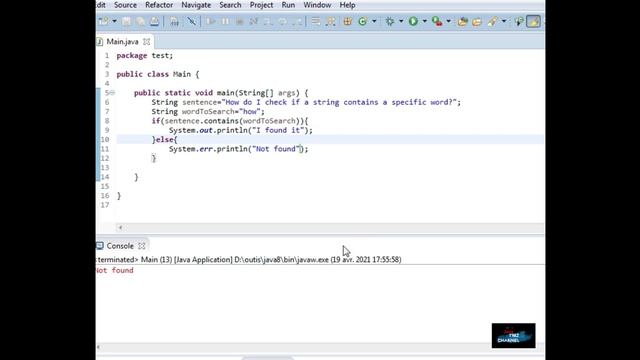Click the Step Over icon
Viewport: 640px width, 360px height.
click(x=282, y=21)
